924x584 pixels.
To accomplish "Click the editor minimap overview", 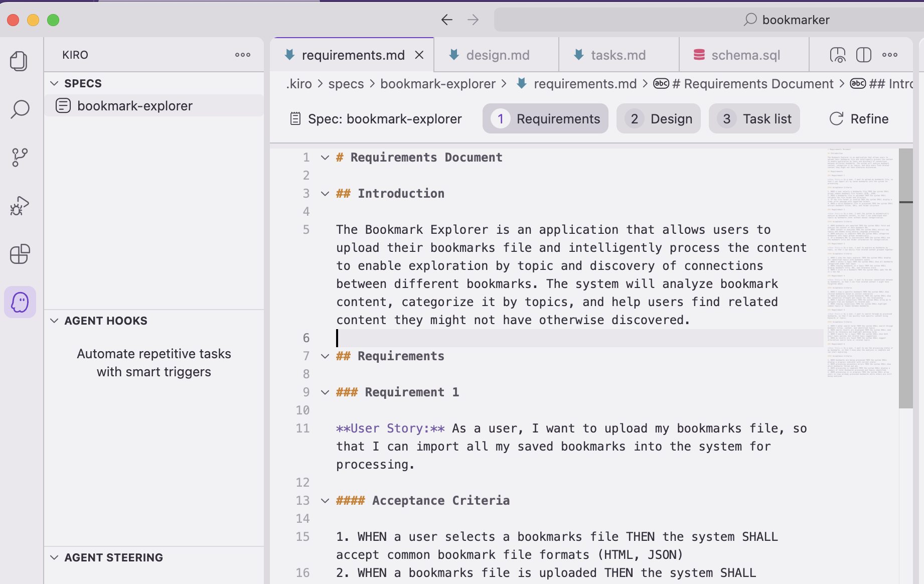I will coord(860,262).
